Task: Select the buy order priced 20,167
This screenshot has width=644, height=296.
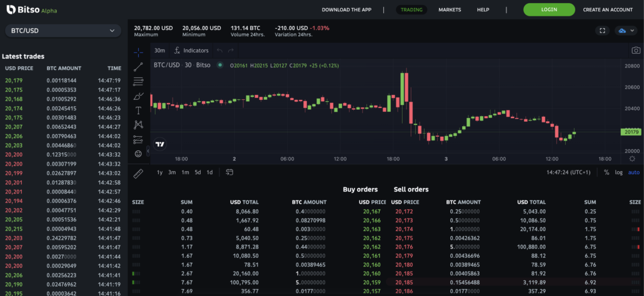Action: pos(259,212)
